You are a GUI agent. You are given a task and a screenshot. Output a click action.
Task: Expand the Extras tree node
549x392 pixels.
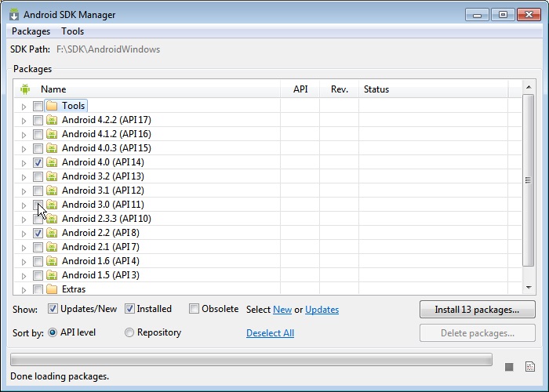24,290
